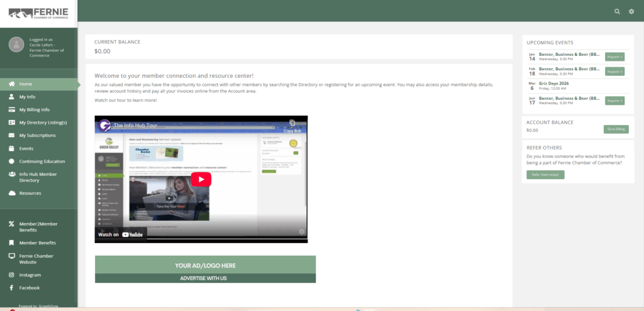Click the Events calendar icon
The image size is (644, 311).
click(12, 149)
